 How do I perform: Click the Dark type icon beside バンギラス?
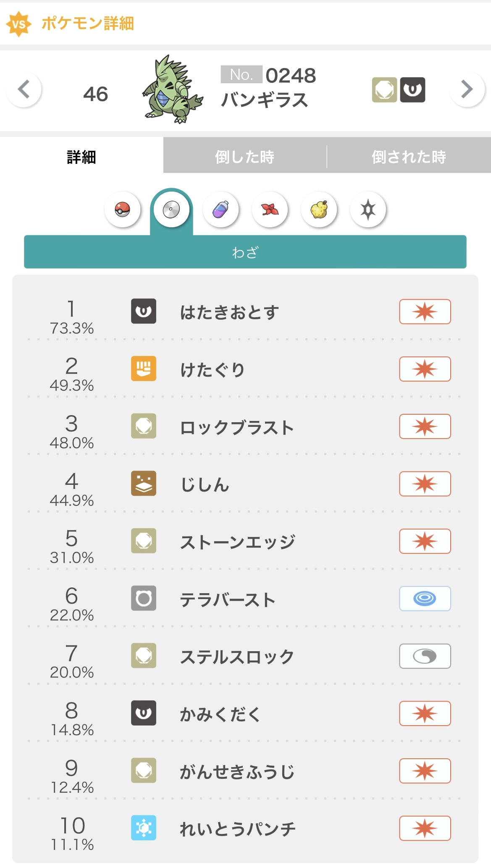[x=412, y=90]
